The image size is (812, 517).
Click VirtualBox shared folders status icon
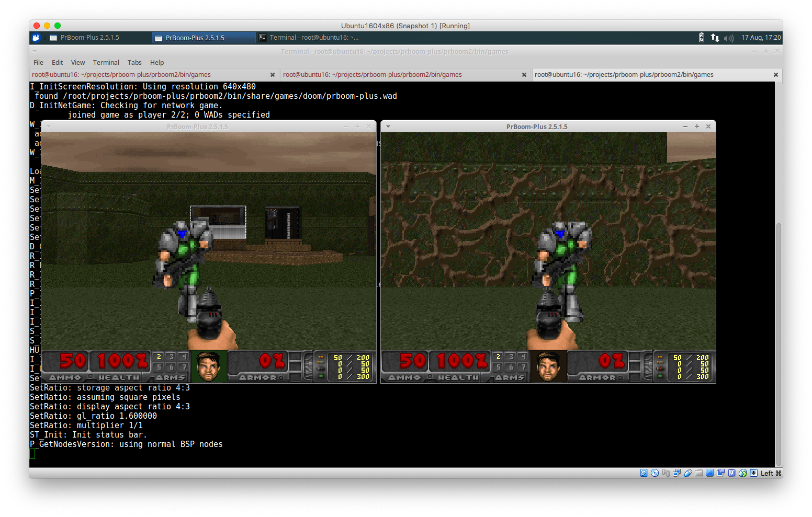pos(699,473)
